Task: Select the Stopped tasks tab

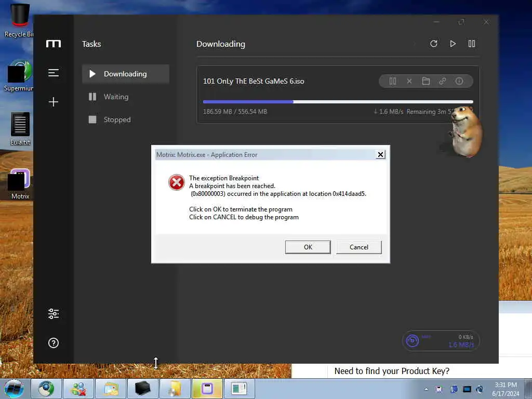Action: 126,119
